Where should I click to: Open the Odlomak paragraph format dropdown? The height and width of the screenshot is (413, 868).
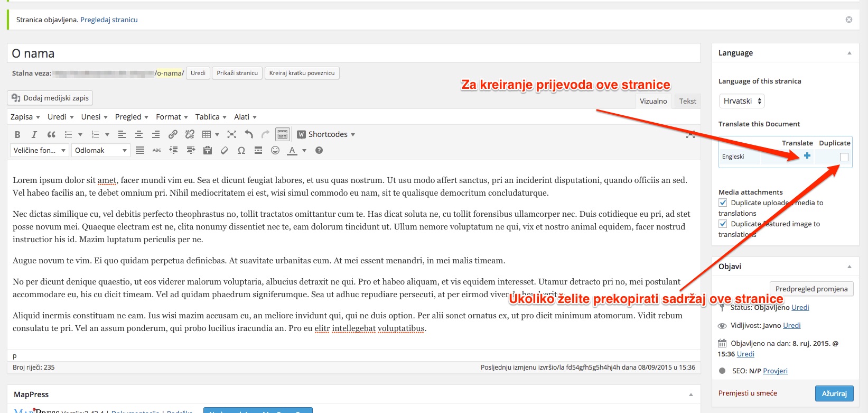coord(101,150)
